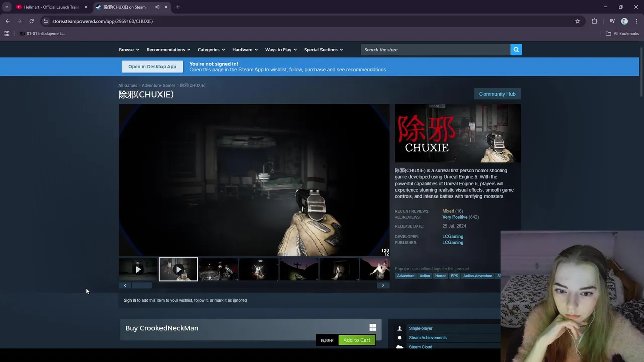Select the Action tag
Screen dimensions: 644x362
point(425,276)
